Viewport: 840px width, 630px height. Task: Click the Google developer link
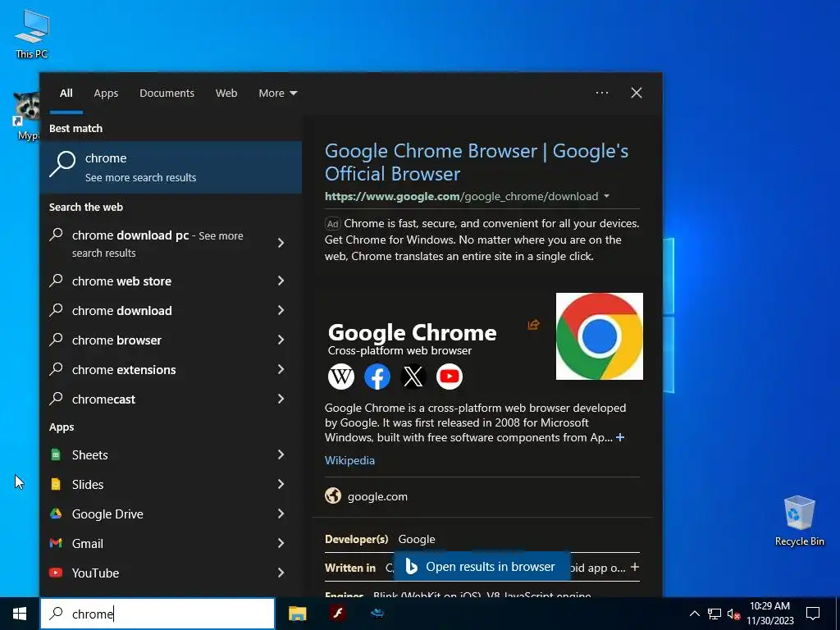(x=417, y=540)
